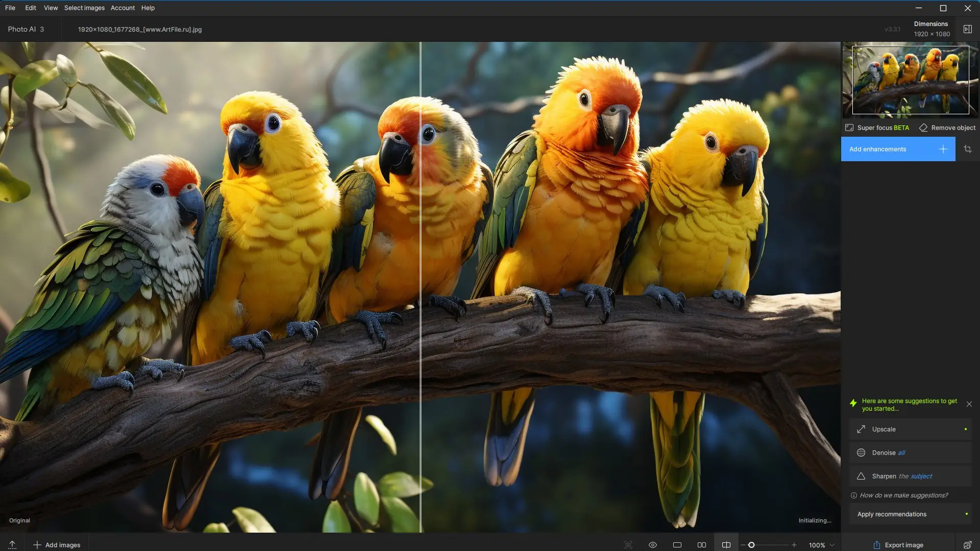Open the zoom percentage dropdown
The height and width of the screenshot is (551, 980).
(822, 545)
